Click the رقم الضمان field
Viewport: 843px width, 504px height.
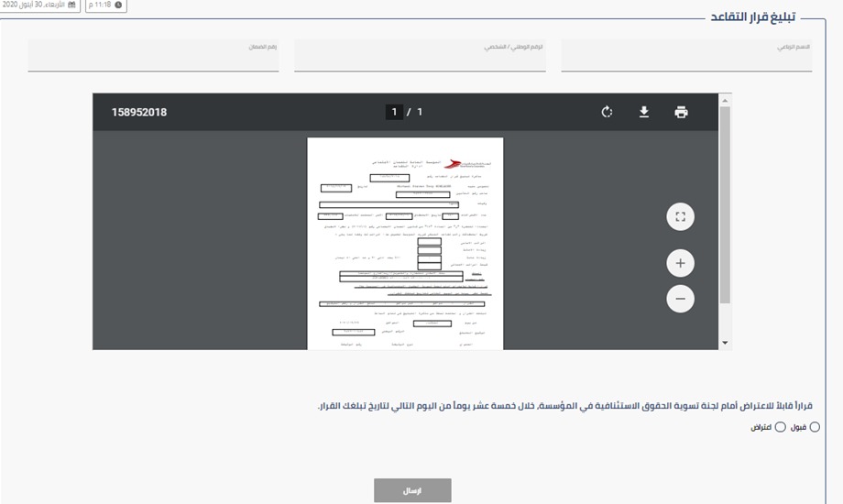point(153,59)
